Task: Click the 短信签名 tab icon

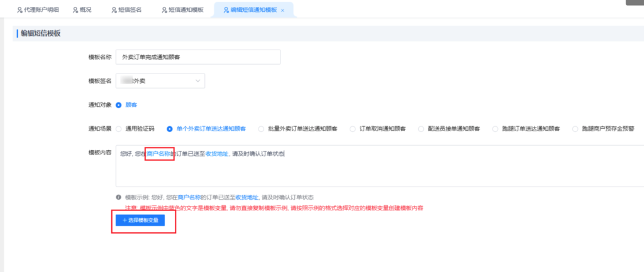Action: pyautogui.click(x=114, y=10)
